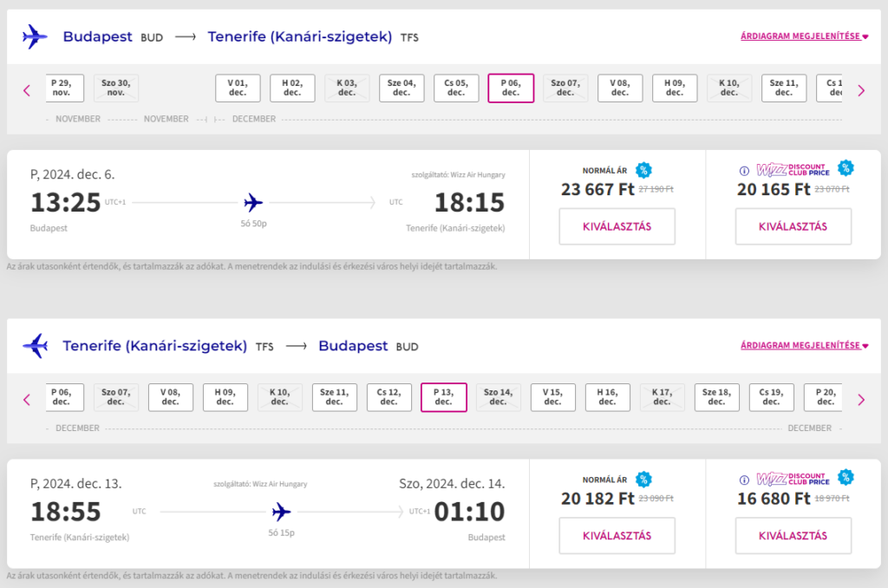888x588 pixels.
Task: Click next dates arrow for return flight
Action: [861, 400]
